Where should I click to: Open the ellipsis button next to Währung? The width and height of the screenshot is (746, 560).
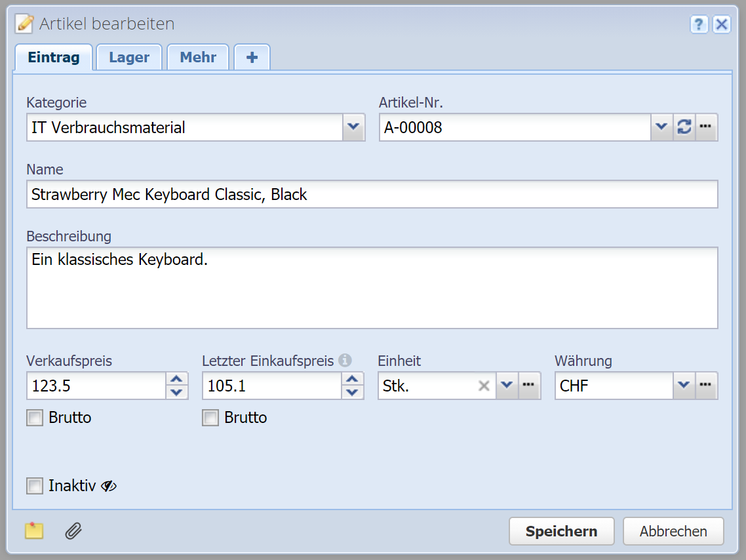coord(706,386)
